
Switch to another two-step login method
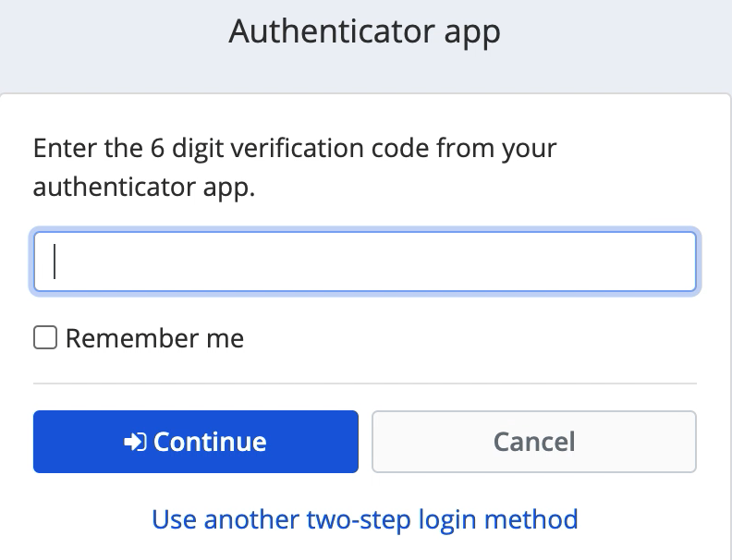coord(365,518)
